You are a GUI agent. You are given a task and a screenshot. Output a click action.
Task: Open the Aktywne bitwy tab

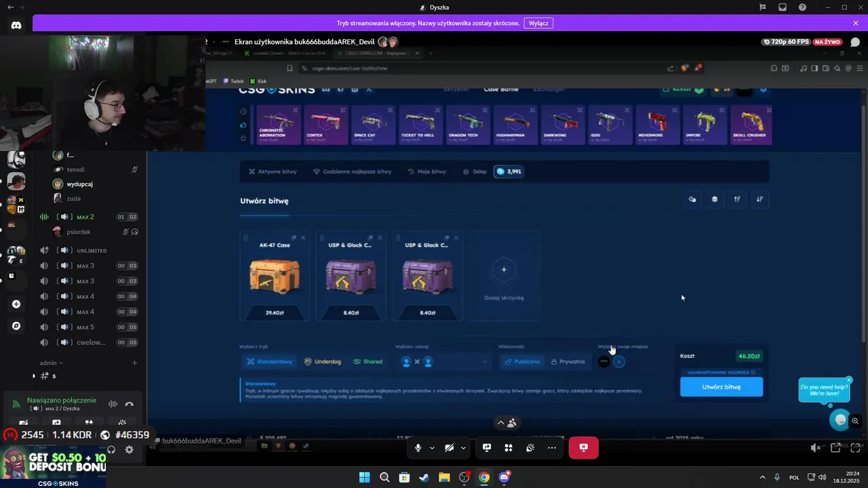(273, 171)
